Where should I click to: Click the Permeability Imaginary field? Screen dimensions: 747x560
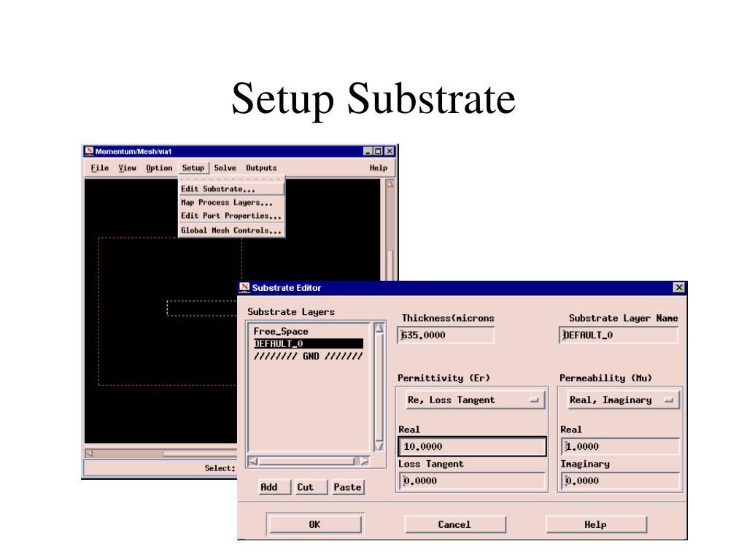pyautogui.click(x=621, y=481)
